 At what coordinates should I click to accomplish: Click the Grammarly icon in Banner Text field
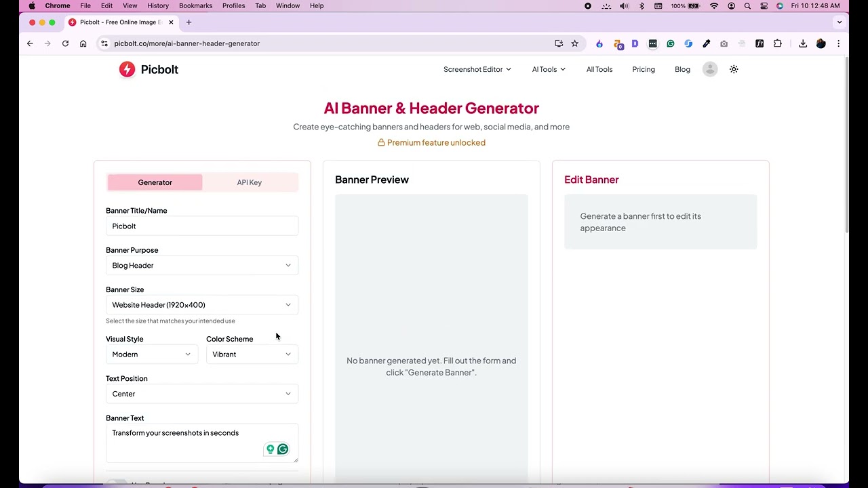283,449
